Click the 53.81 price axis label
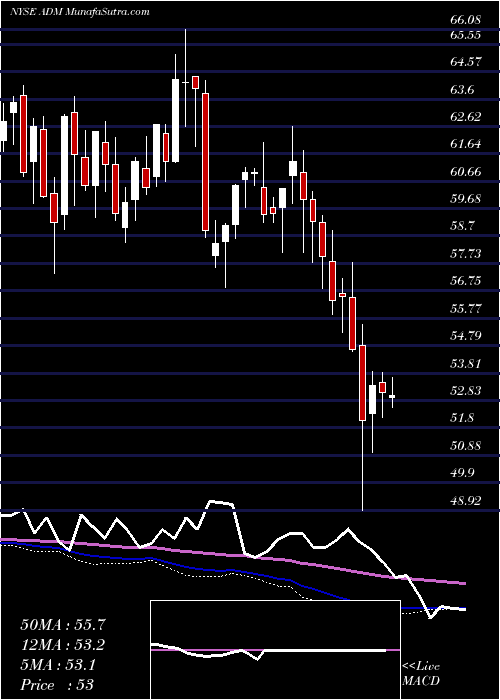 (x=466, y=364)
